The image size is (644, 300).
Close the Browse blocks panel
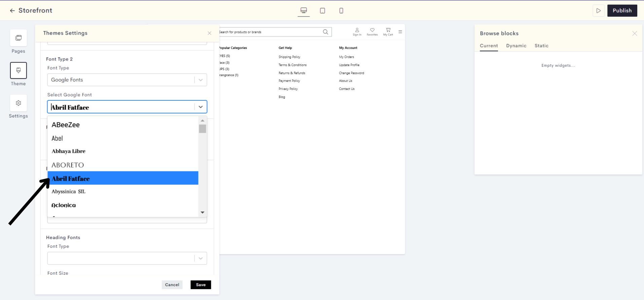pyautogui.click(x=635, y=33)
